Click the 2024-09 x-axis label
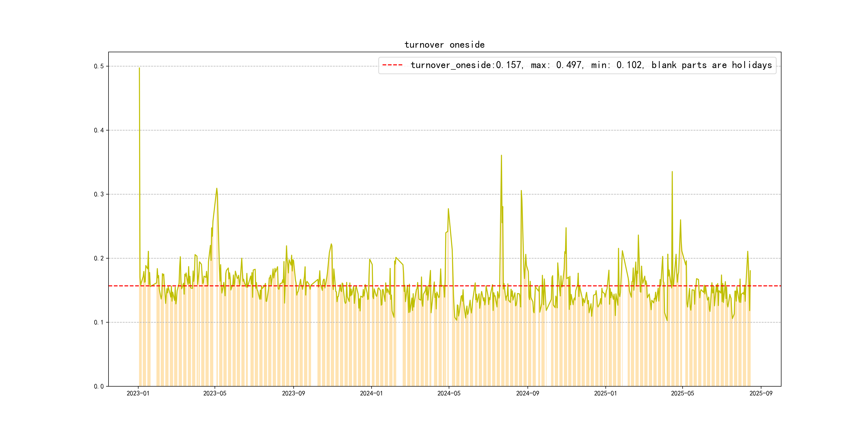The height and width of the screenshot is (434, 868). point(527,393)
